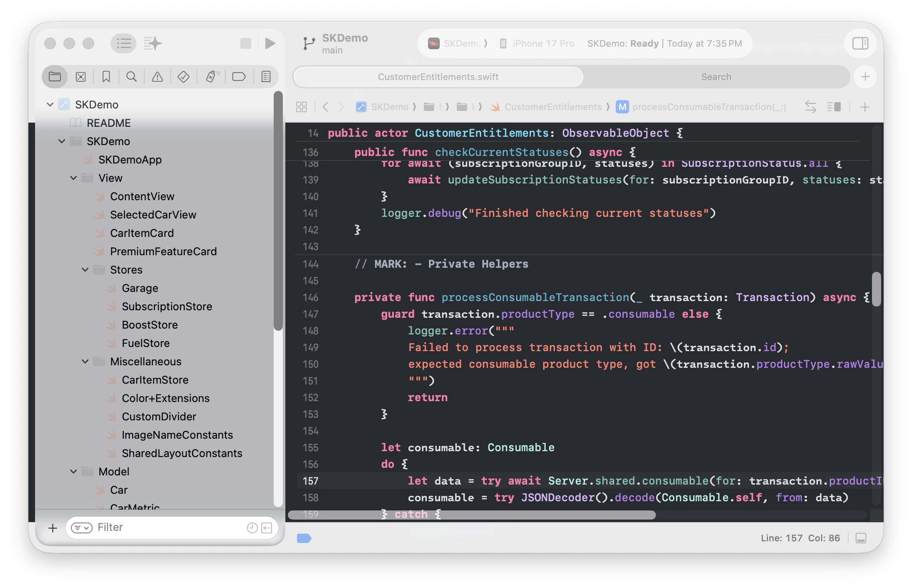Collapse the View folder in the navigator

pos(73,178)
